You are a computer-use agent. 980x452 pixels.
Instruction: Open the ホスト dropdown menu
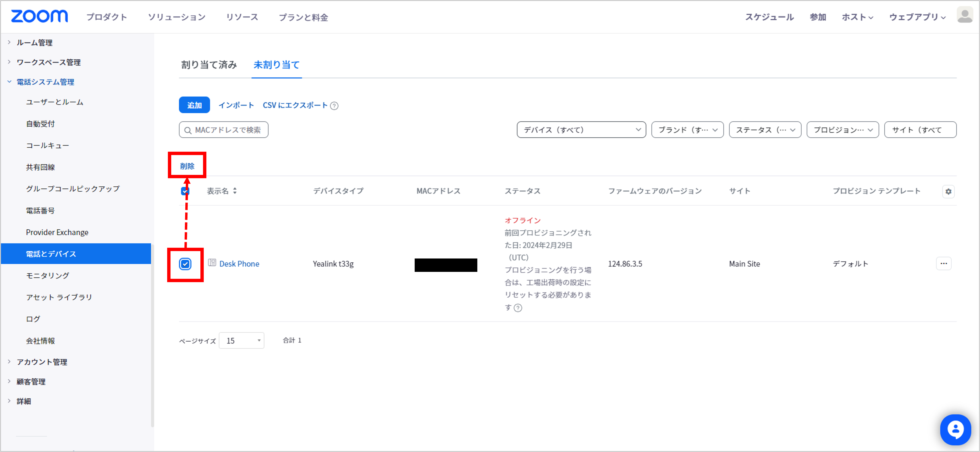857,17
